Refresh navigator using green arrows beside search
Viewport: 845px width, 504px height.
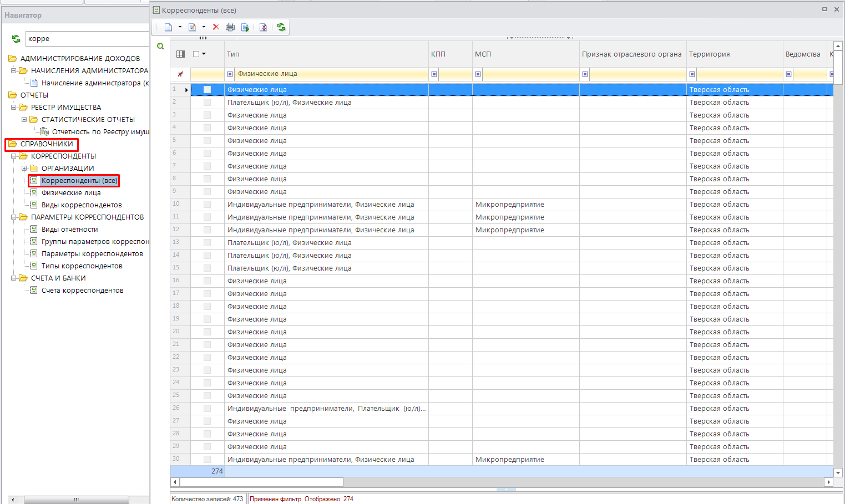[16, 39]
